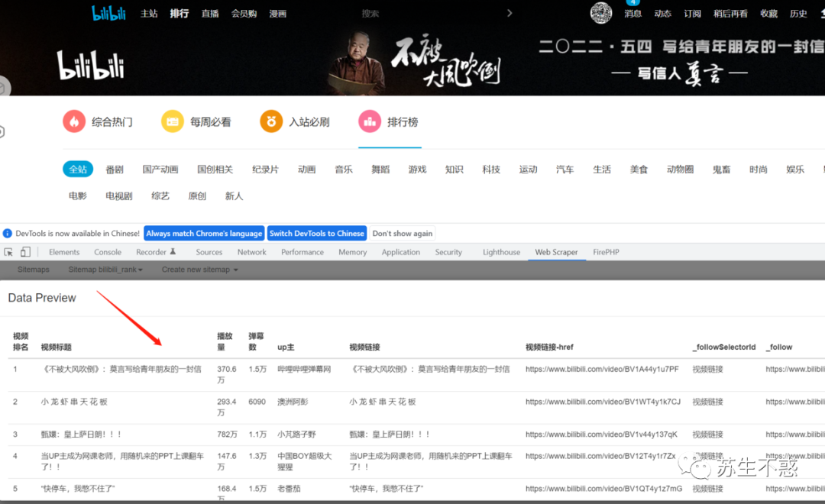The height and width of the screenshot is (504, 825).
Task: Open 漫画 in top navigation
Action: point(278,13)
